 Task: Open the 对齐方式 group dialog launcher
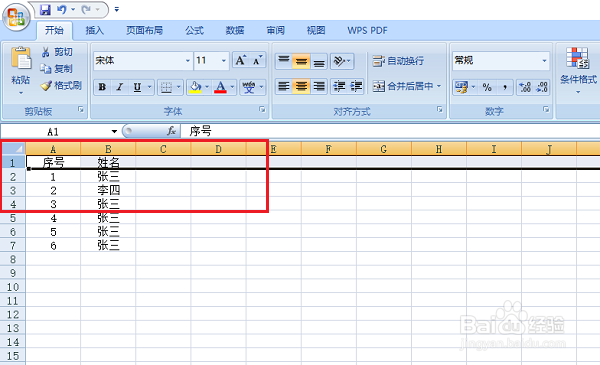(x=440, y=109)
